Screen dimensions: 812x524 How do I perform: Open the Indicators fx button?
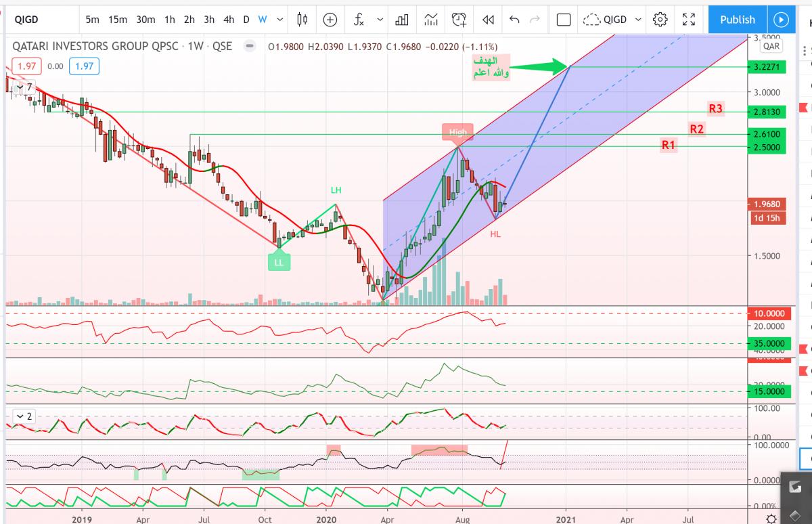(x=359, y=20)
